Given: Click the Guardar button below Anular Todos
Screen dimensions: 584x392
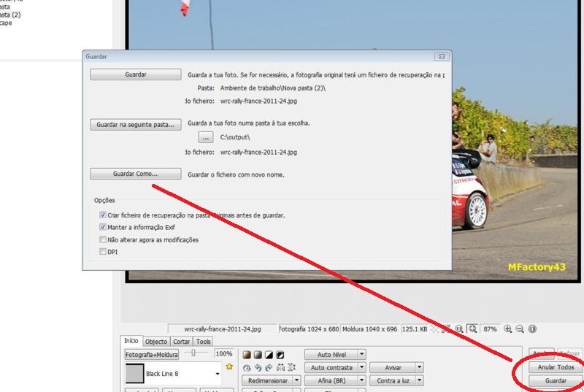Looking at the screenshot, I should 556,380.
